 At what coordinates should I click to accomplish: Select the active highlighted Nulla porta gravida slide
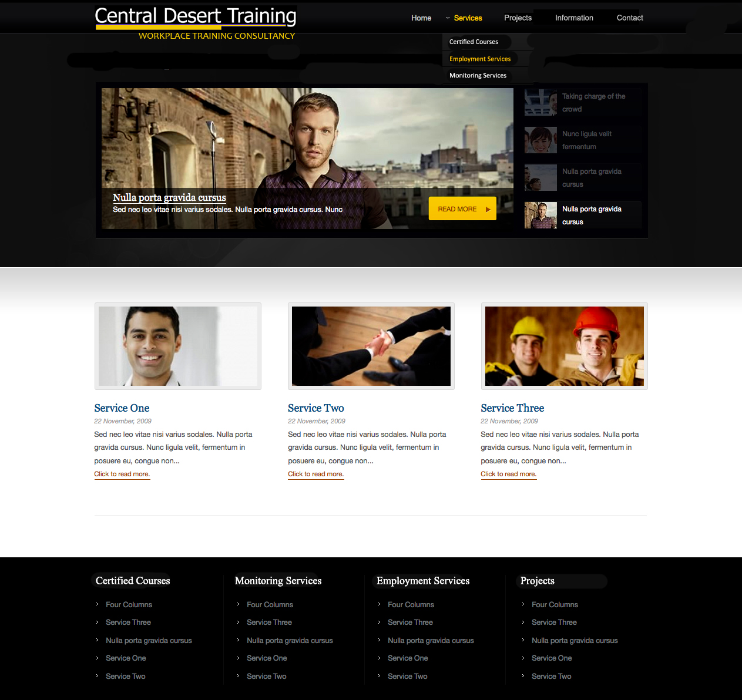(x=583, y=216)
